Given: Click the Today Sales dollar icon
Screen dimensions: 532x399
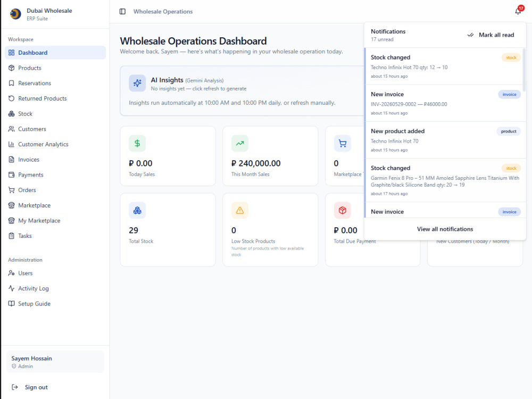Looking at the screenshot, I should [x=137, y=143].
